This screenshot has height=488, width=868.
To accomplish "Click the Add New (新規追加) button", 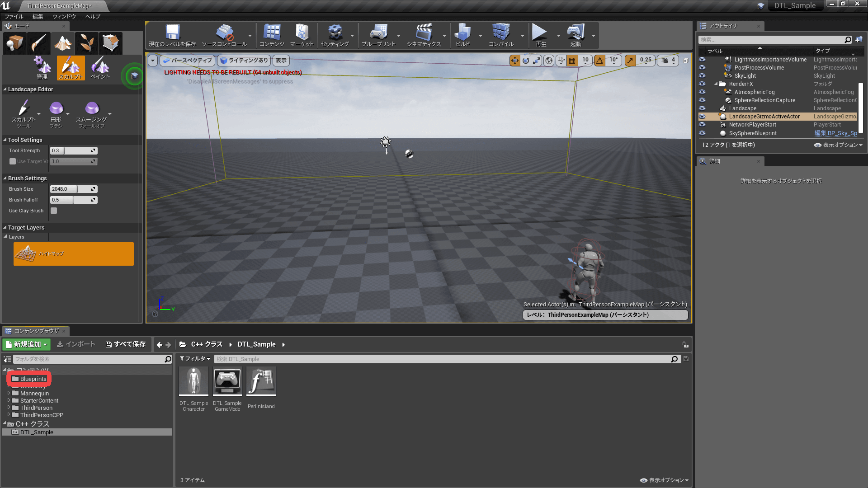I will [27, 344].
